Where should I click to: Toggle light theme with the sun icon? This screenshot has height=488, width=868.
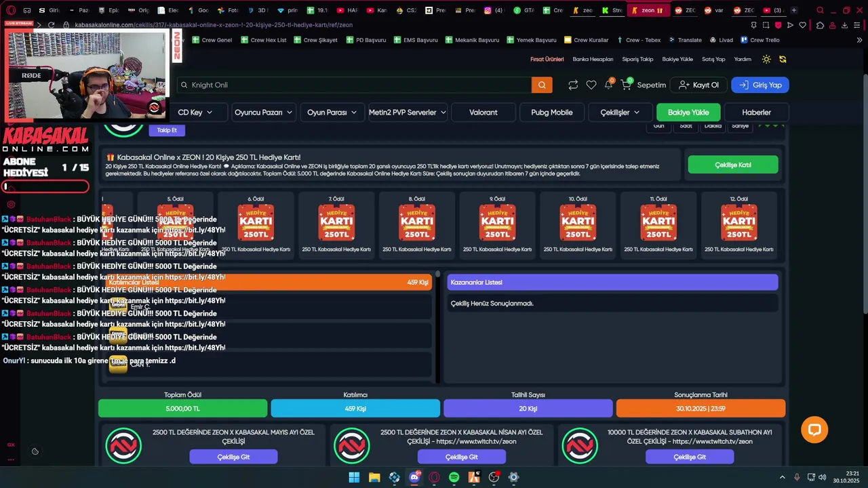[766, 59]
